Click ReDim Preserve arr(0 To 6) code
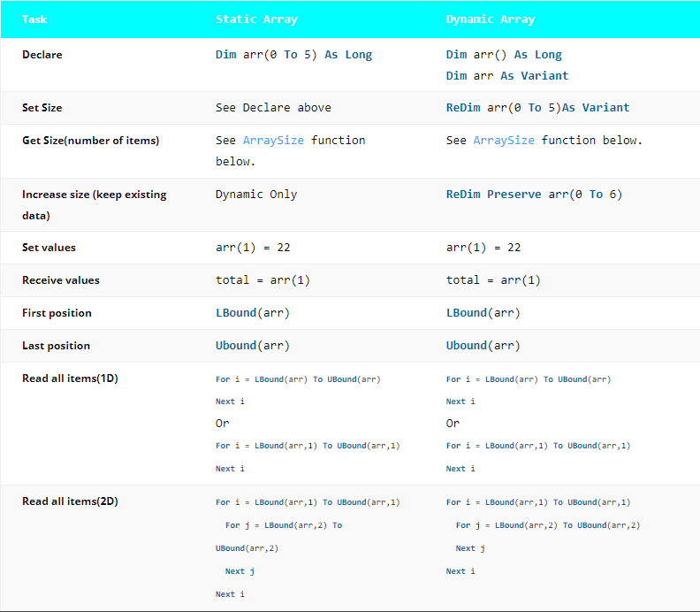700x612 pixels. coord(535,195)
